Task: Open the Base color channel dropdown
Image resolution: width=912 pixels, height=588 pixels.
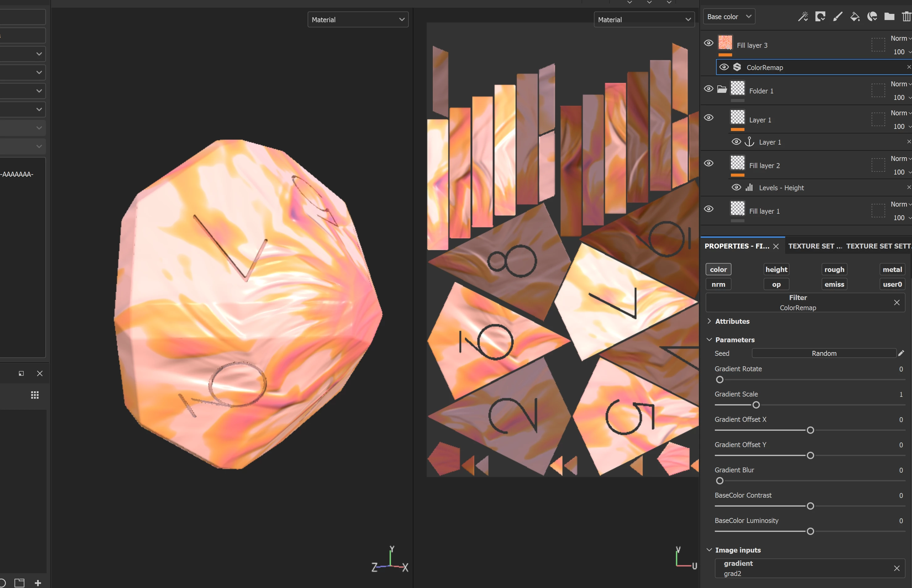Action: coord(729,16)
